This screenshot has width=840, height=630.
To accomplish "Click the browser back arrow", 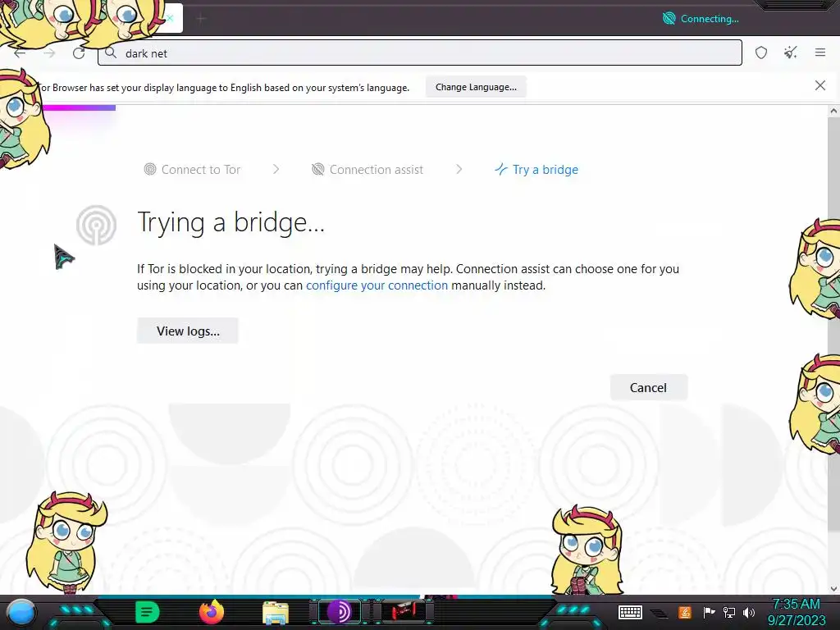I will tap(20, 53).
